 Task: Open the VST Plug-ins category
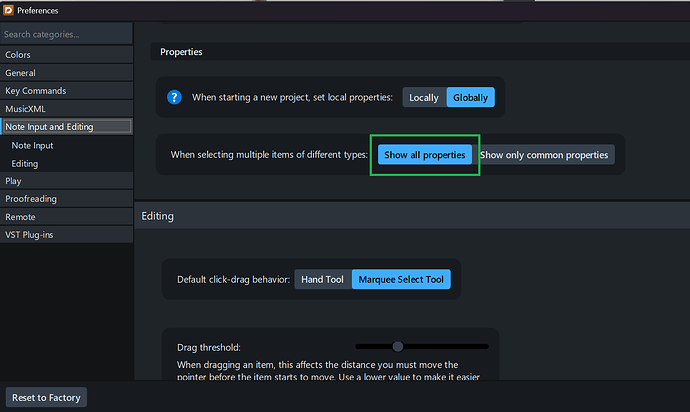click(32, 235)
